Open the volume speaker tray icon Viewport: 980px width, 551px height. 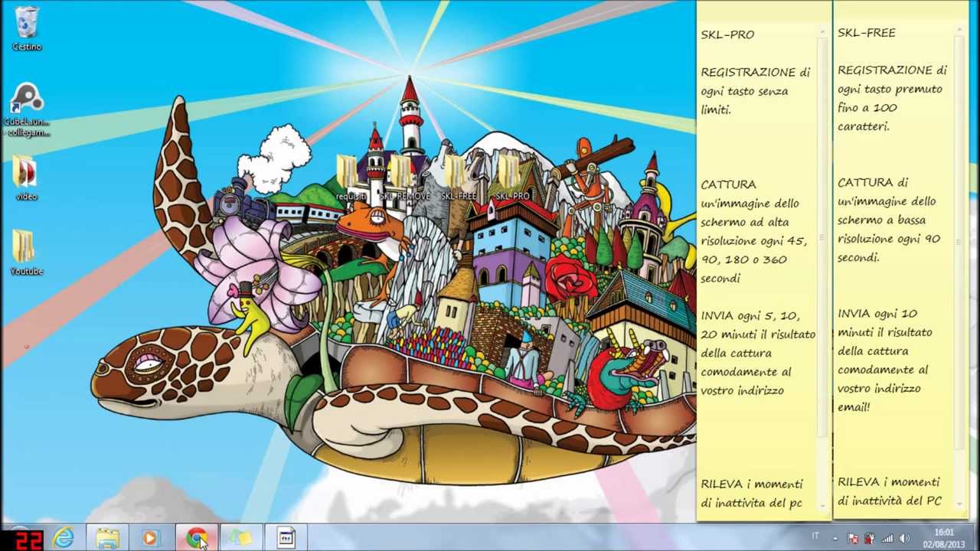click(x=904, y=538)
